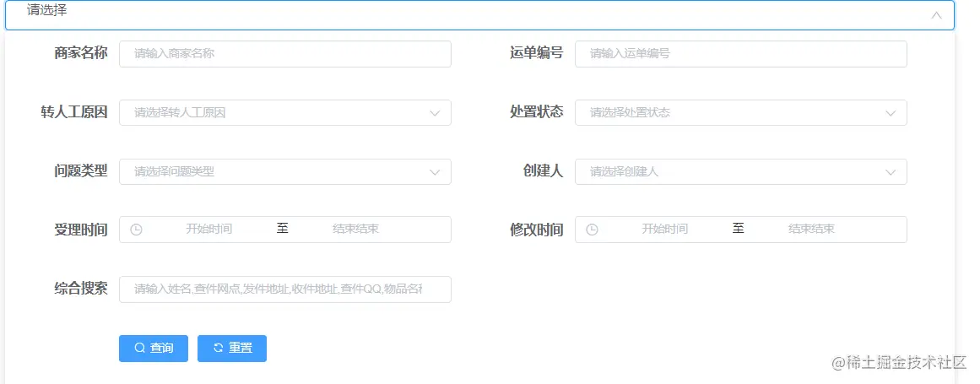This screenshot has width=980, height=384.
Task: Click the 处置状态 chevron arrow
Action: (891, 113)
